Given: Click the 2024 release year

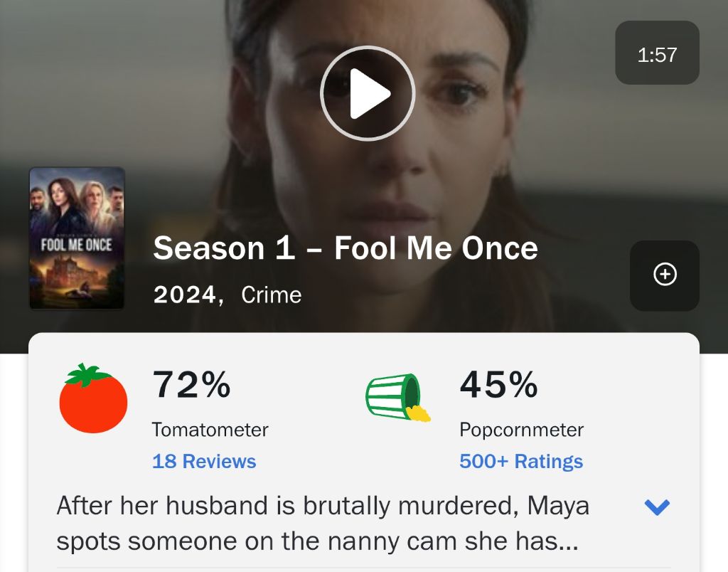Looking at the screenshot, I should tap(185, 295).
